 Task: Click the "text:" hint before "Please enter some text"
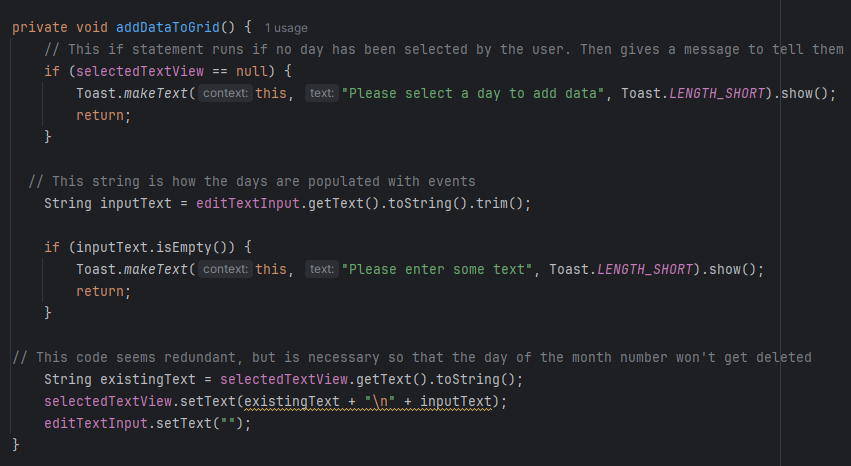click(x=321, y=269)
